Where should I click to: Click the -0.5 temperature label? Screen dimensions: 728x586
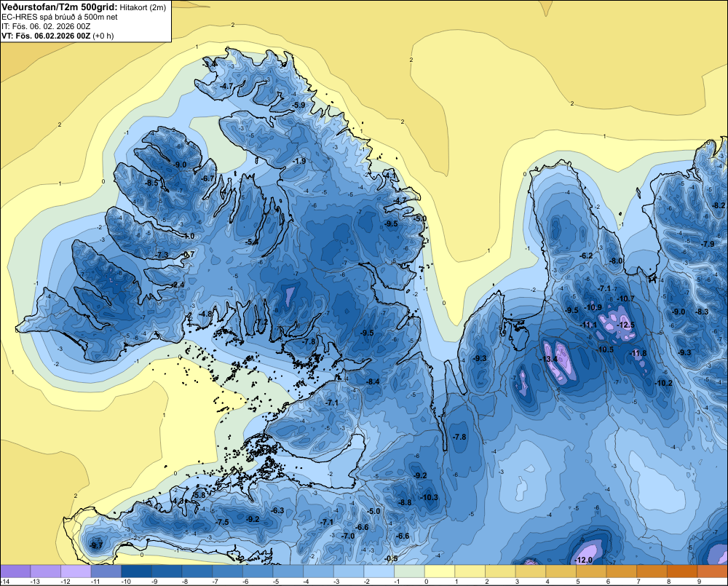point(392,558)
